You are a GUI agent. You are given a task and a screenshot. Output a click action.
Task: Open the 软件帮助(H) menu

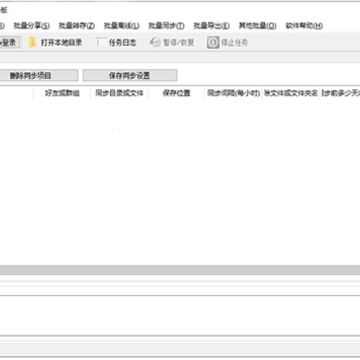(x=304, y=26)
